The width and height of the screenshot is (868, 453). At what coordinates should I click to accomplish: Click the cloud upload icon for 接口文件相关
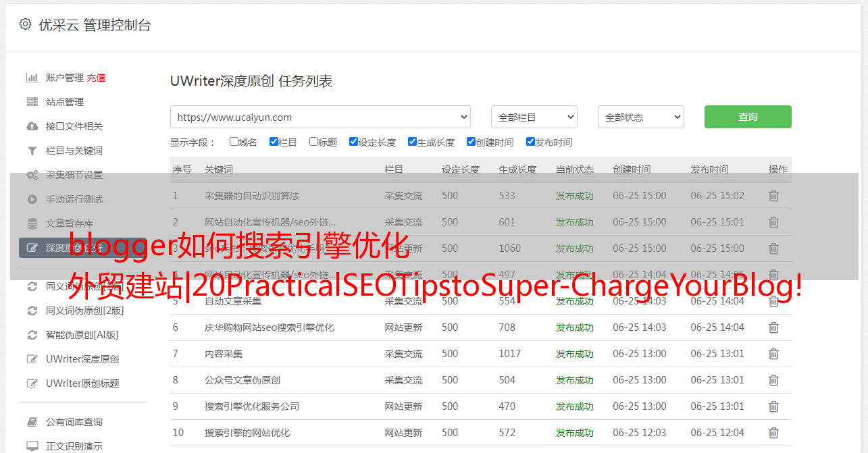point(32,126)
